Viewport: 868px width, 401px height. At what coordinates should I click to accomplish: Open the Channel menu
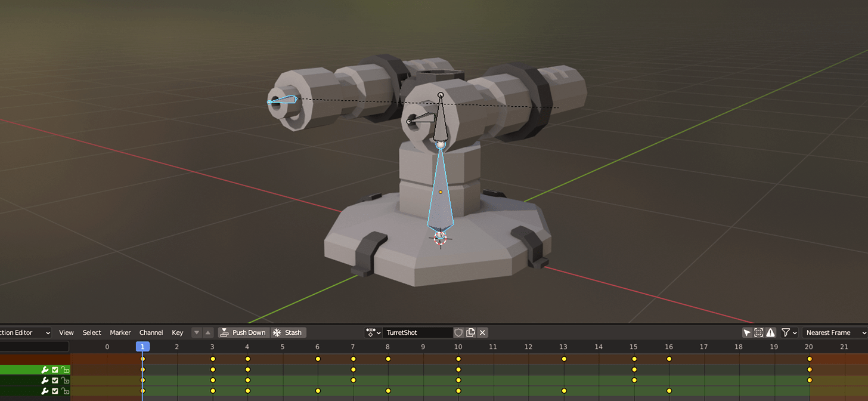(151, 332)
